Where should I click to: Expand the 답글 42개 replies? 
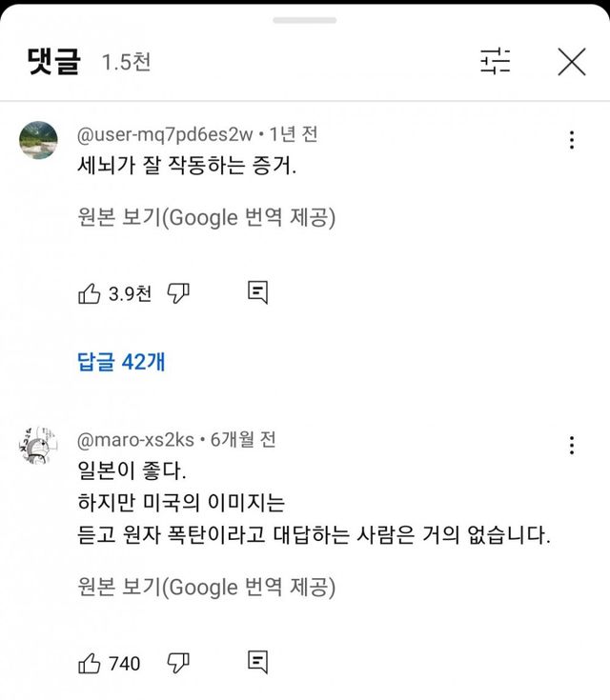pos(121,362)
